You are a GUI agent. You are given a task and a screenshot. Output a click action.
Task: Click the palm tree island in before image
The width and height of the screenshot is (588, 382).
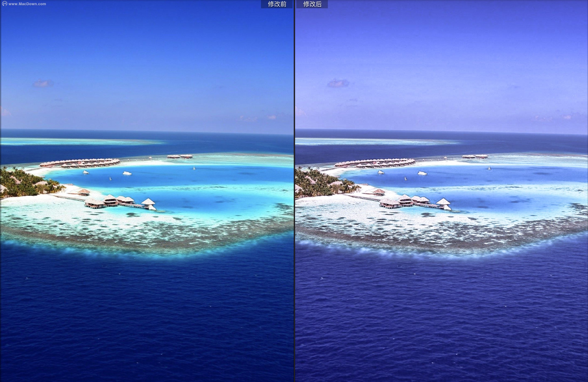coord(25,184)
